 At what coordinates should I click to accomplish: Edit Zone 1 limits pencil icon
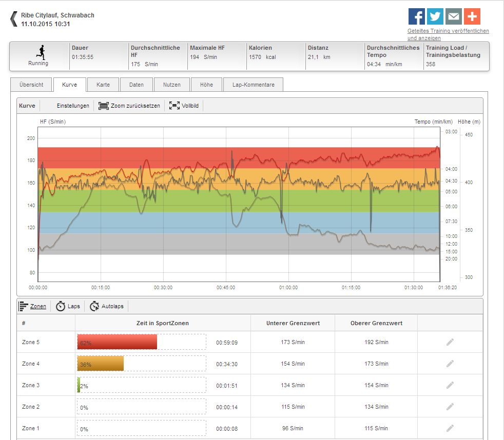[x=450, y=428]
